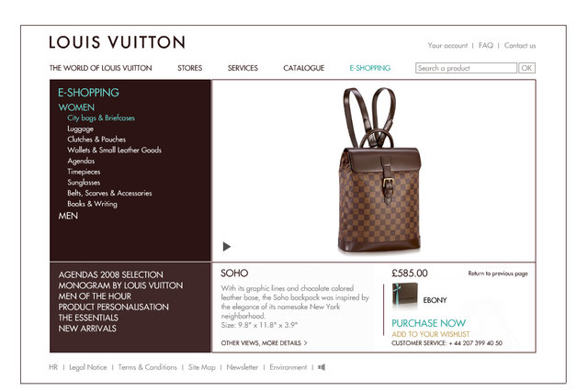Open the NEW ARRIVALS section link
Image resolution: width=588 pixels, height=391 pixels.
(87, 329)
